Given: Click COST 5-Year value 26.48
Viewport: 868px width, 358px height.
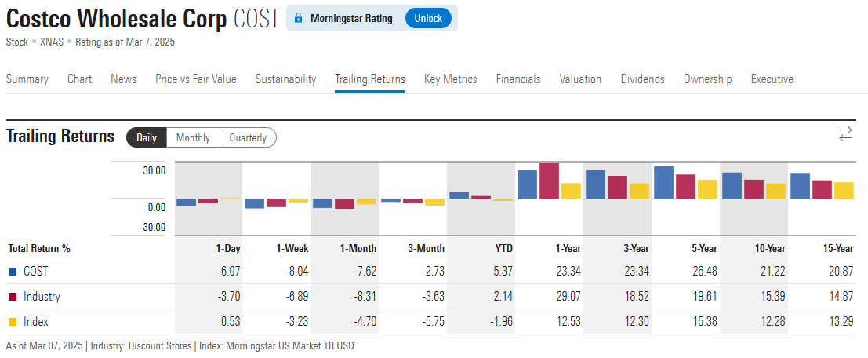Looking at the screenshot, I should point(706,272).
